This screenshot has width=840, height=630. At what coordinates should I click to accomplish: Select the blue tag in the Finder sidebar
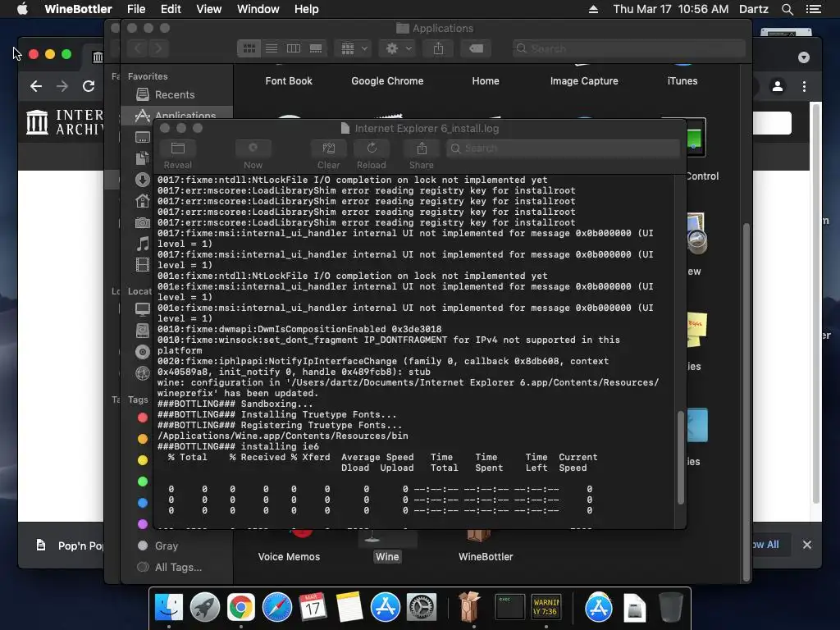coord(143,503)
